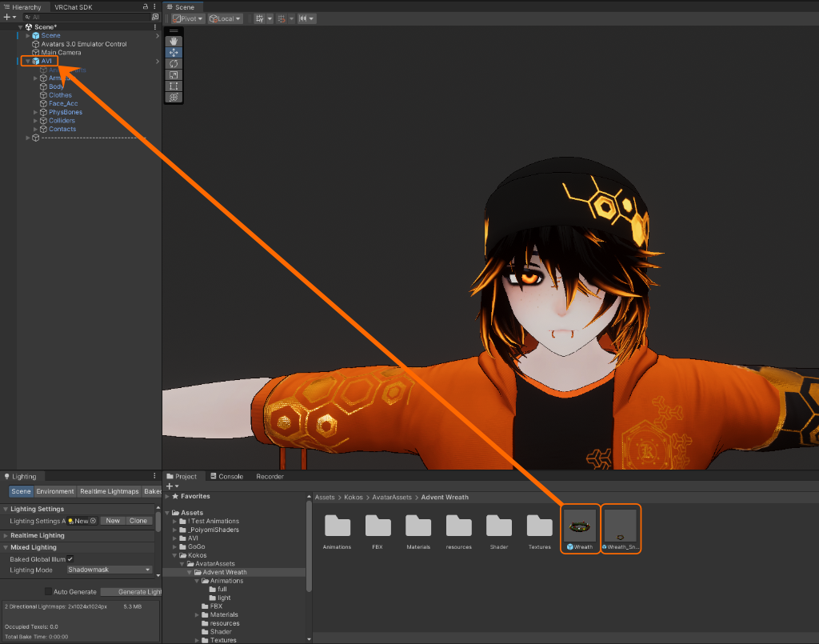Click the Hierarchy panel lock icon

(x=145, y=6)
